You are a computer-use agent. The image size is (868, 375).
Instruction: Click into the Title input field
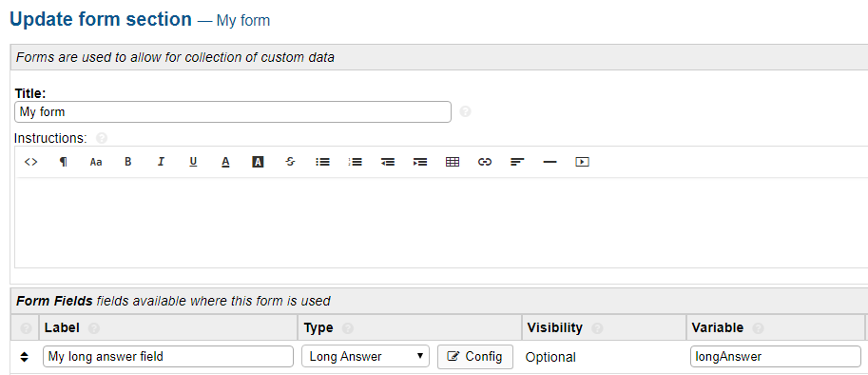(x=233, y=112)
